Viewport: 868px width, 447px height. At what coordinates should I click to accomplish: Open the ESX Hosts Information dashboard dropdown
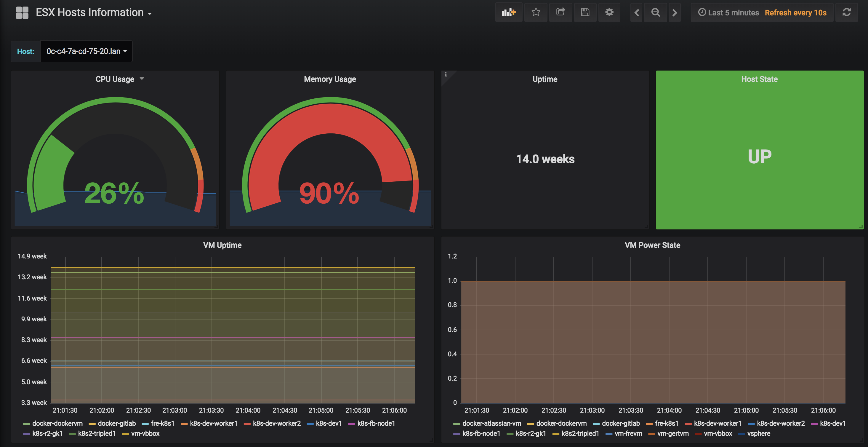[x=94, y=13]
